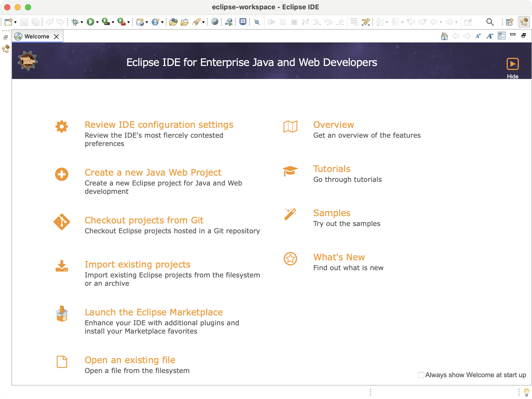Viewport: 532px width, 399px height.
Task: Toggle Skip All Breakpoints icon
Action: [257, 22]
